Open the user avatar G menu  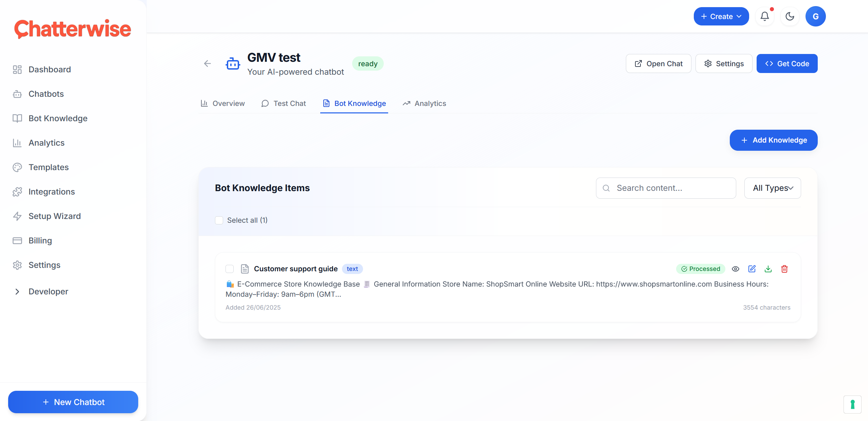815,16
